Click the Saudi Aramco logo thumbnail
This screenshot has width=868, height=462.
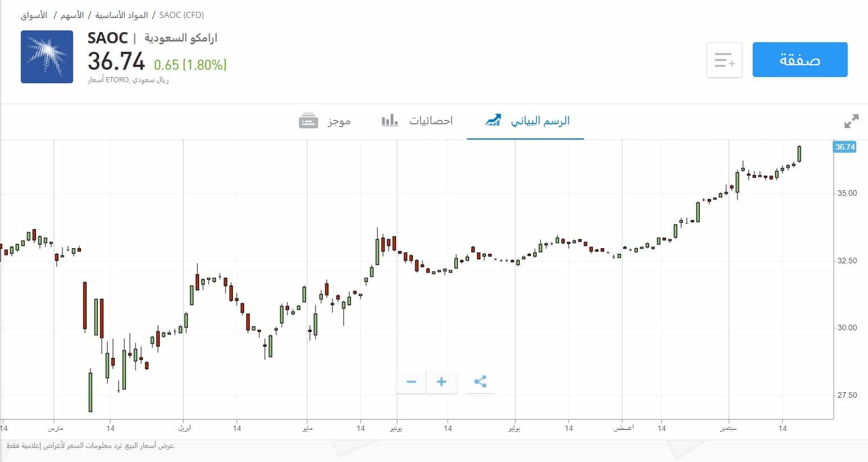pos(47,56)
